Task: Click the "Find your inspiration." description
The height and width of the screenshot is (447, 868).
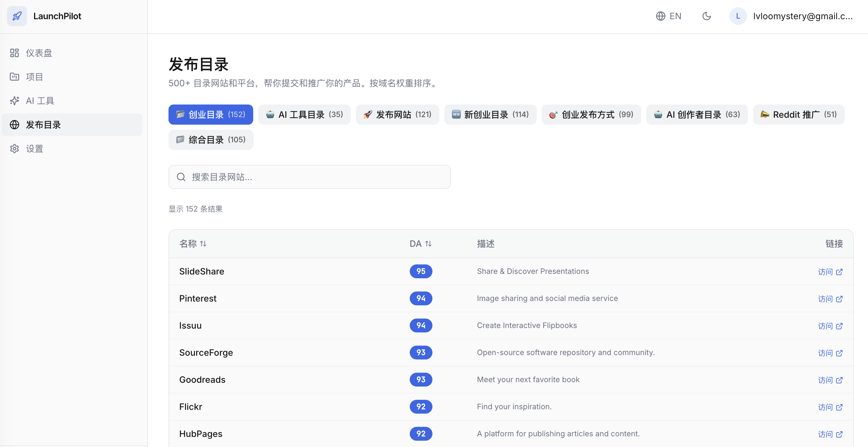Action: point(514,407)
